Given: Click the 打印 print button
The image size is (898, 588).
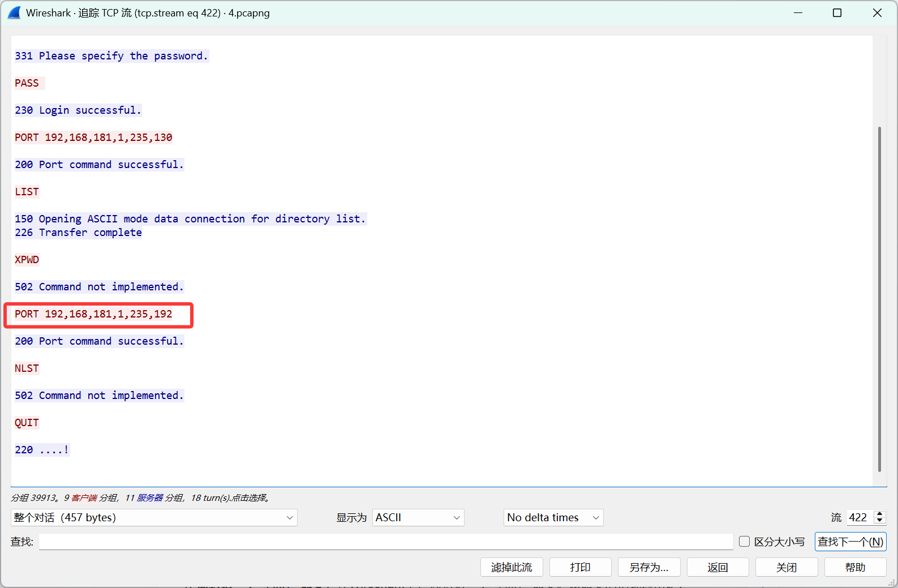Looking at the screenshot, I should click(x=580, y=567).
